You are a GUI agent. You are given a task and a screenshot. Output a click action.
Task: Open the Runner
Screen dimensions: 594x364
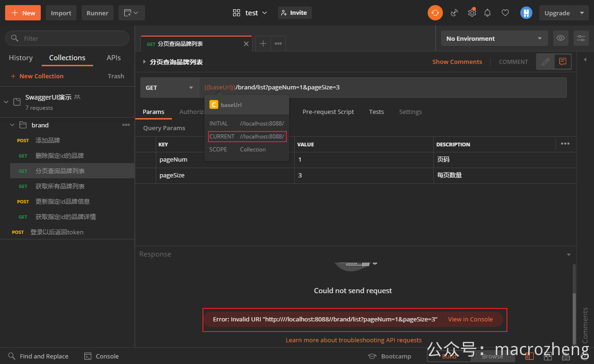coord(97,13)
